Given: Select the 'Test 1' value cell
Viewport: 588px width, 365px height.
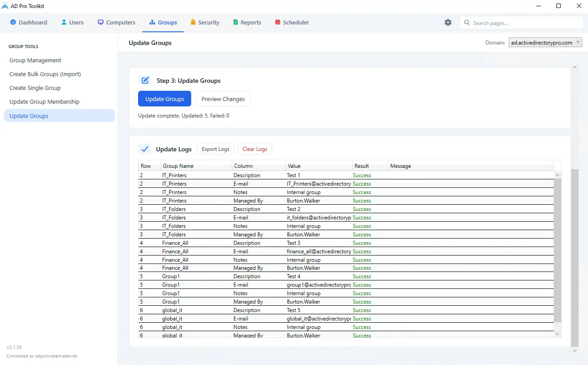Looking at the screenshot, I should [x=318, y=175].
